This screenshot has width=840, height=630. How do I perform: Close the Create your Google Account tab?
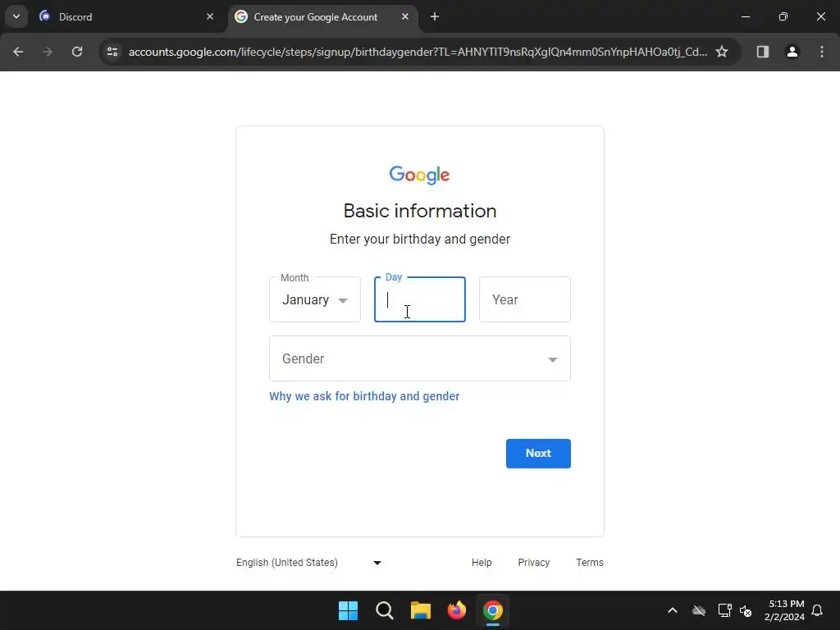pyautogui.click(x=405, y=16)
